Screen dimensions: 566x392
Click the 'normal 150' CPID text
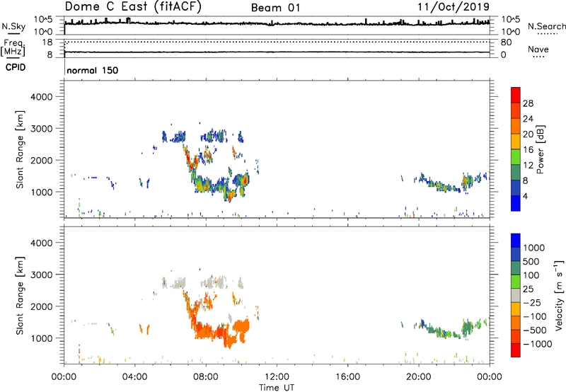point(93,70)
